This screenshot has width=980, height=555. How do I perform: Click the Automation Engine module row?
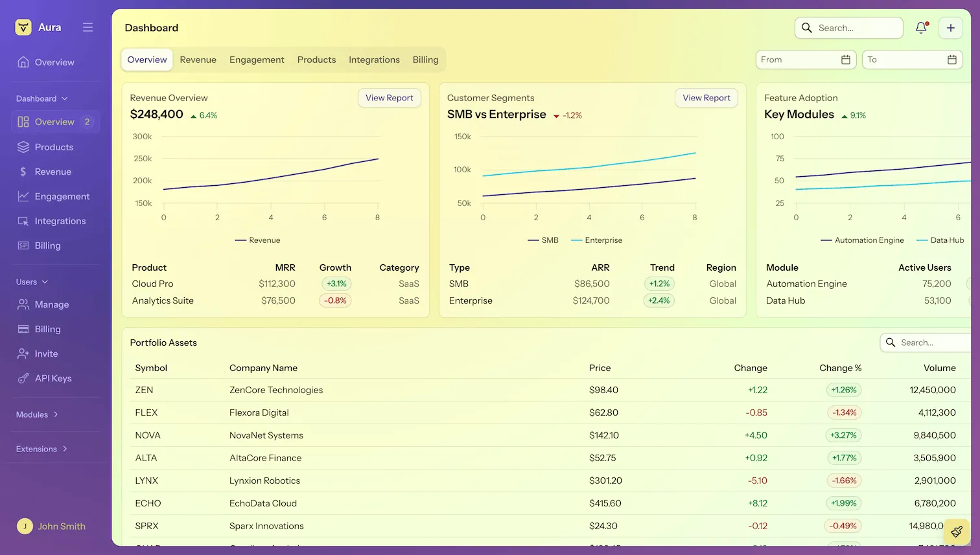tap(867, 284)
